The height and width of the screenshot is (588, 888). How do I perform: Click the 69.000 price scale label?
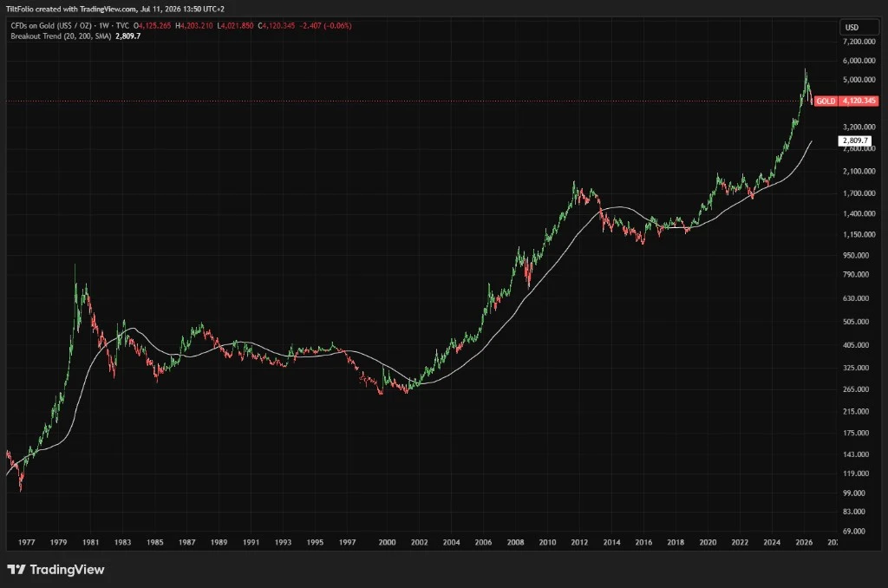click(x=854, y=532)
